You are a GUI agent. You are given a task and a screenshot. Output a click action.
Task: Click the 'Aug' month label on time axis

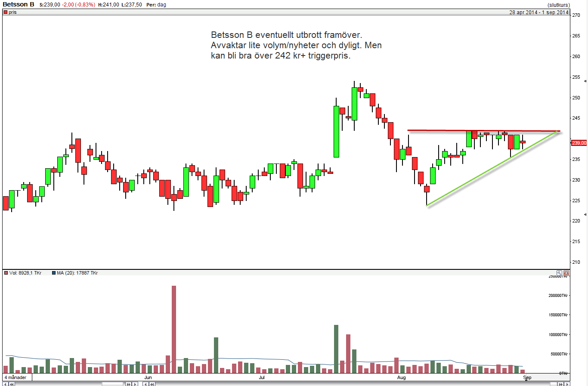[401, 377]
